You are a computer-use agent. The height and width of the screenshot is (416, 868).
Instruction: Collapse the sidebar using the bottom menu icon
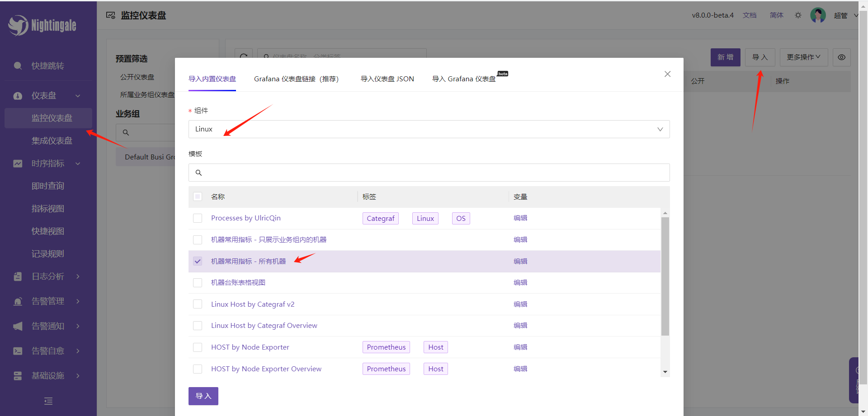coord(48,401)
